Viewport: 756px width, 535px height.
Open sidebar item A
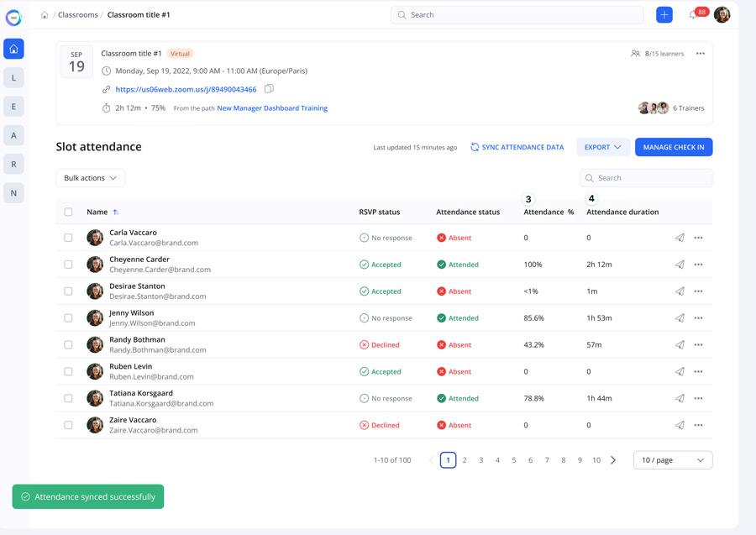(13, 135)
